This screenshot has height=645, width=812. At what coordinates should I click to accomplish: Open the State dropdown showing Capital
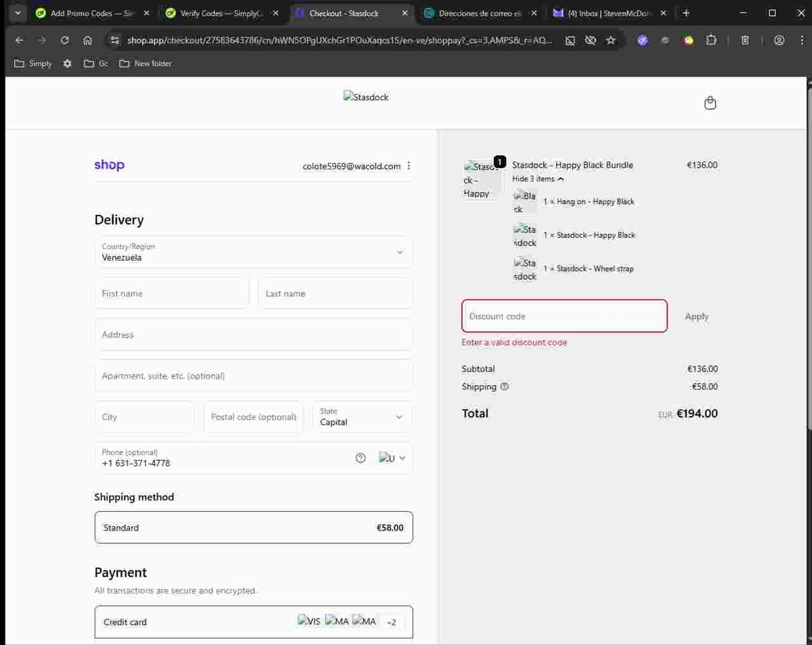(362, 417)
